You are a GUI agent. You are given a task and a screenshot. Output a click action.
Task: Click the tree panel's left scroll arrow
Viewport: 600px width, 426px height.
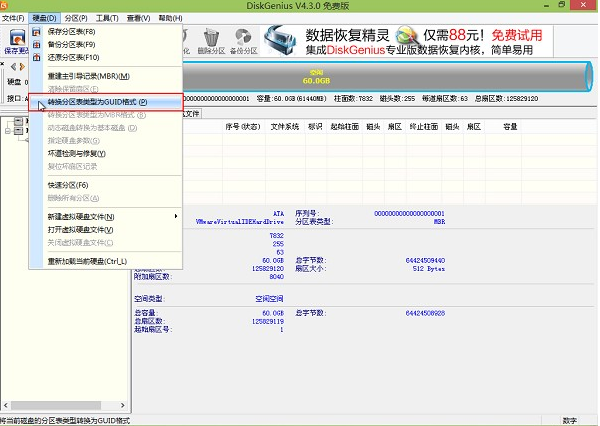(x=5, y=405)
